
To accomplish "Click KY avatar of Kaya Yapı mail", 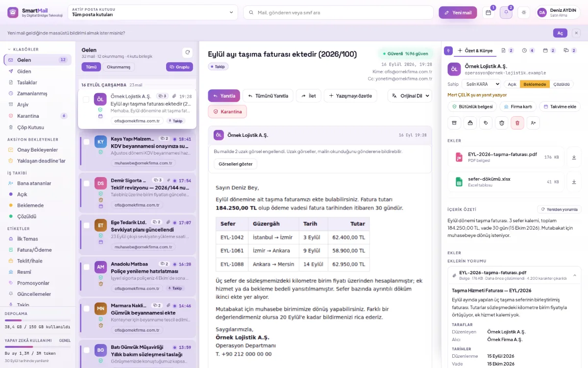I will tap(100, 142).
